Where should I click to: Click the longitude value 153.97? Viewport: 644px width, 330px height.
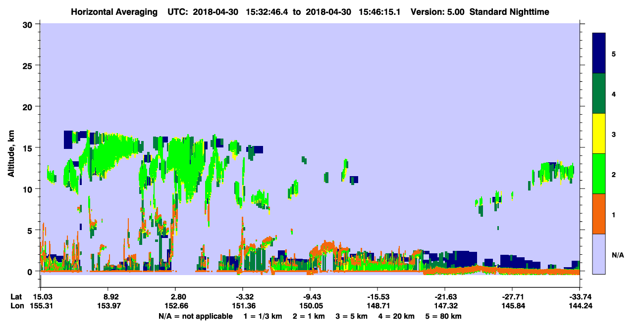coord(110,306)
